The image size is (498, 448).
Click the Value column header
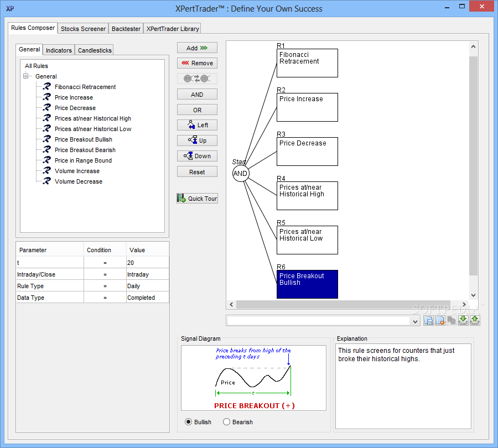[x=148, y=250]
